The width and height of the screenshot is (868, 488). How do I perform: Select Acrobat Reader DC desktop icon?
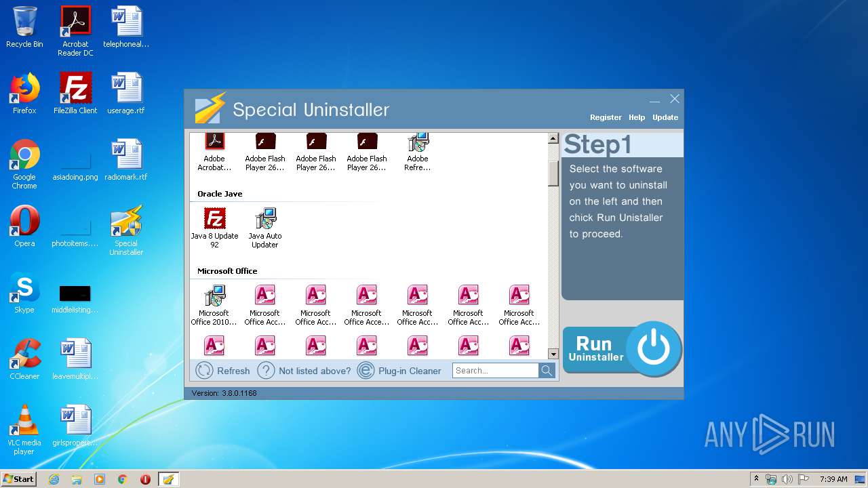click(75, 31)
